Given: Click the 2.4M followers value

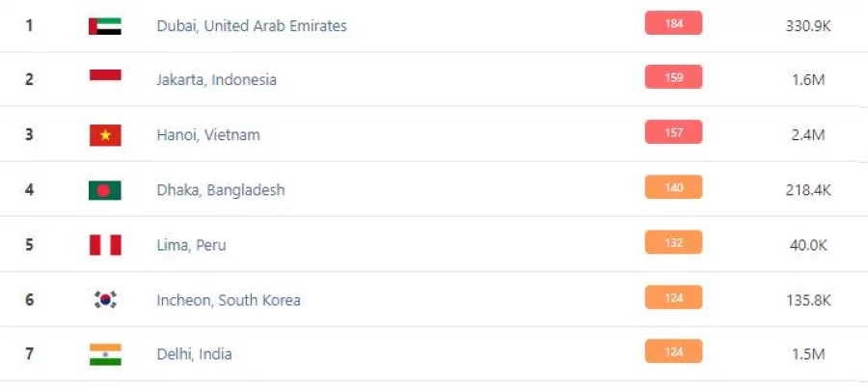Looking at the screenshot, I should tap(807, 135).
